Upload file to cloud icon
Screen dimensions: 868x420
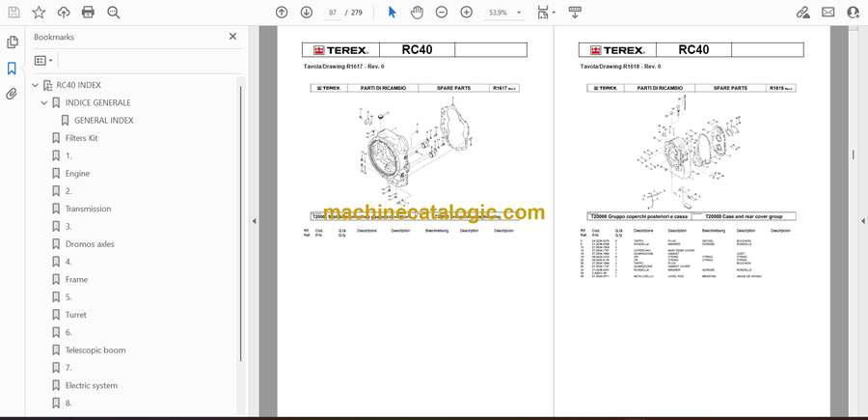[x=64, y=13]
